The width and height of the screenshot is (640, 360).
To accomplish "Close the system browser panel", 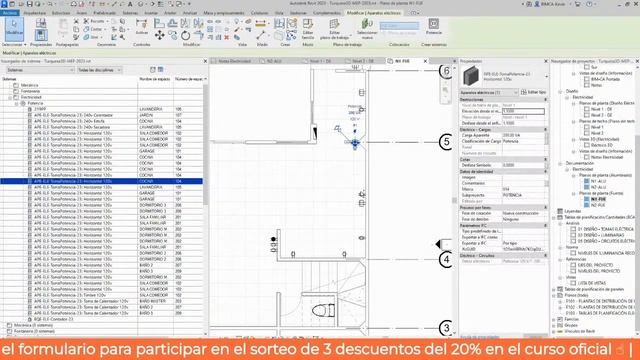I will click(x=205, y=61).
